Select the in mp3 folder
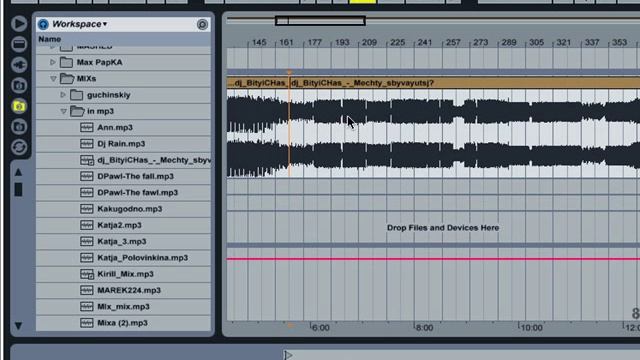Screen dimensions: 640x360 (124, 111)
